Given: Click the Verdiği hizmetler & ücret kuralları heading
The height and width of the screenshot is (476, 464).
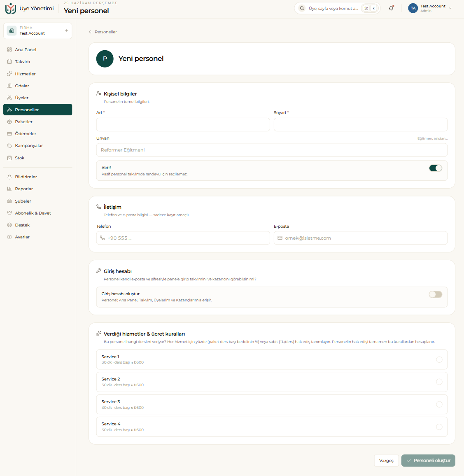Looking at the screenshot, I should 144,334.
